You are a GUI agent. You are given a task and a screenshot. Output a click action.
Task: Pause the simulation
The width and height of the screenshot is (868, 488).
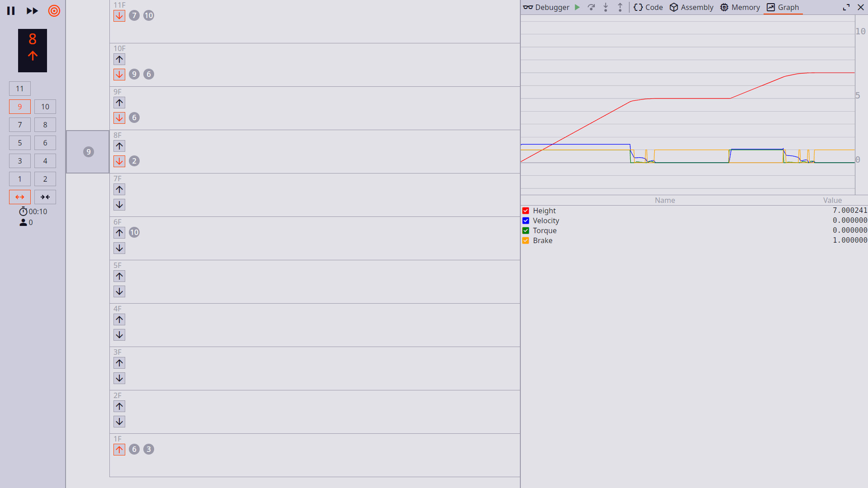pyautogui.click(x=11, y=11)
